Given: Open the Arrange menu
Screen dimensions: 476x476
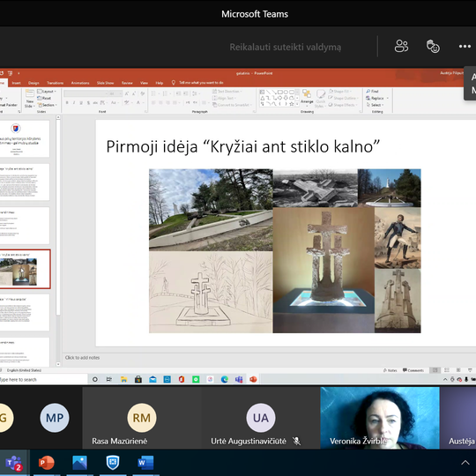Looking at the screenshot, I should tap(307, 97).
